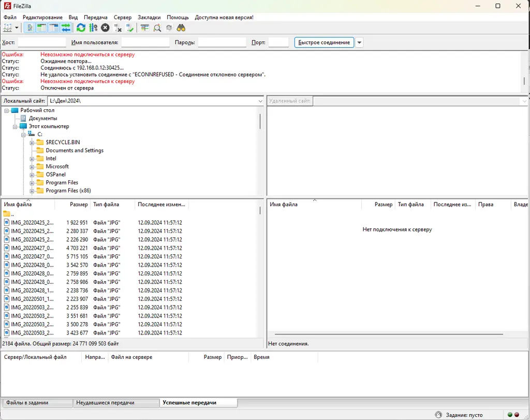The image size is (530, 420).
Task: Expand the Microsoft folder
Action: (32, 167)
